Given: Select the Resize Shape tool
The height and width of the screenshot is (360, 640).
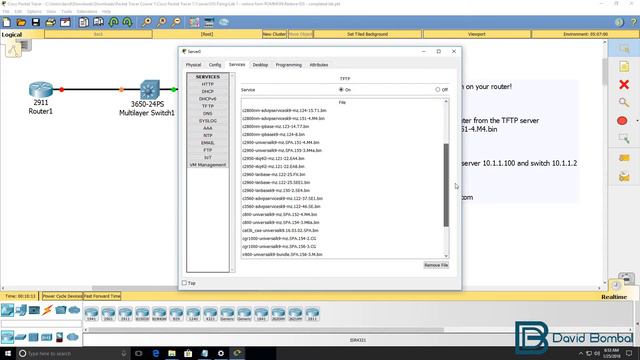Looking at the screenshot, I should click(x=624, y=139).
